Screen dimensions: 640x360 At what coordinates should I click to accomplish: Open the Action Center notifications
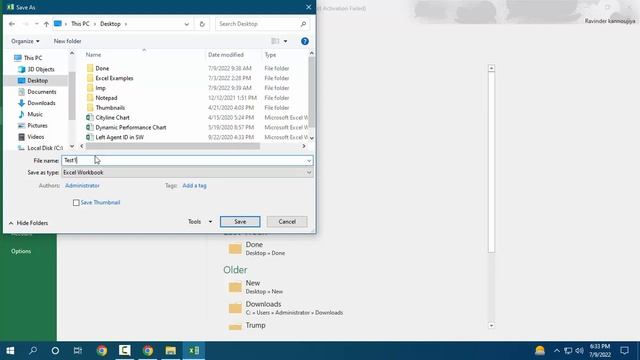point(624,351)
